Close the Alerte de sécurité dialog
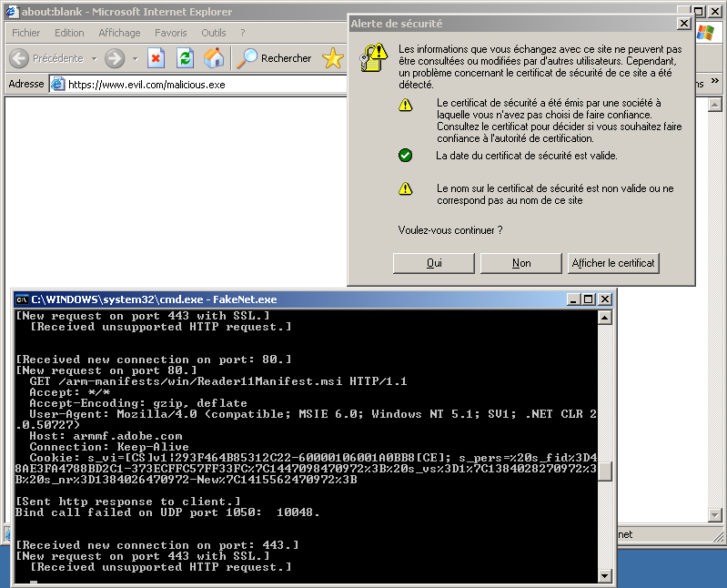The width and height of the screenshot is (727, 588). point(683,24)
